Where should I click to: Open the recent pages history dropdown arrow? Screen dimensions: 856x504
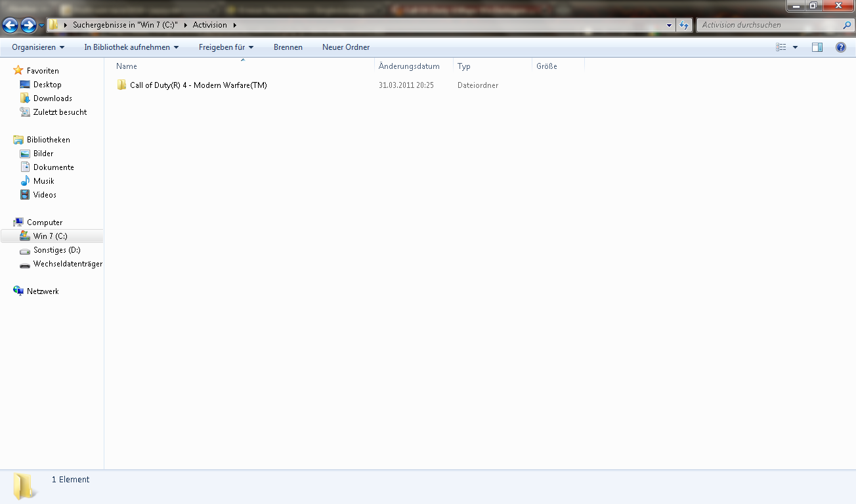coord(41,26)
